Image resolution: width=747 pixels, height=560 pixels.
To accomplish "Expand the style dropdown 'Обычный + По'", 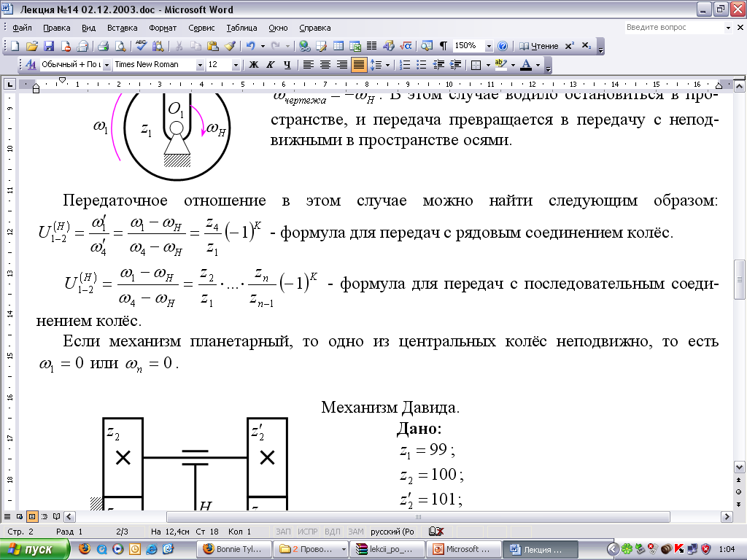I will coord(107,65).
